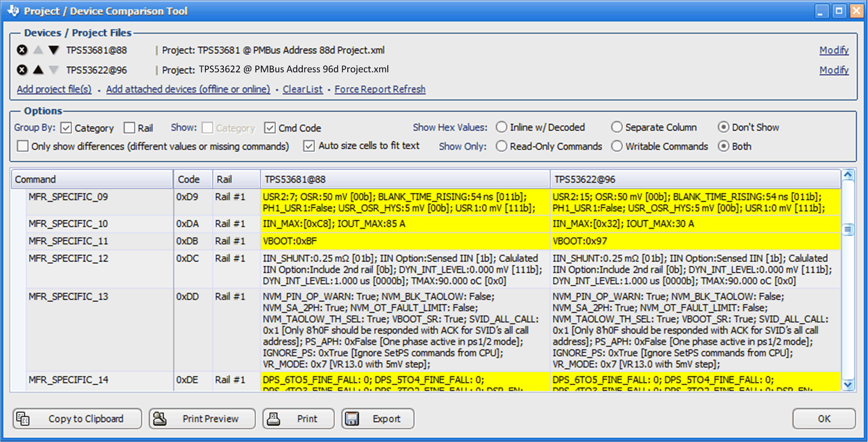Click Add attached devices link
The height and width of the screenshot is (442, 868).
click(188, 89)
